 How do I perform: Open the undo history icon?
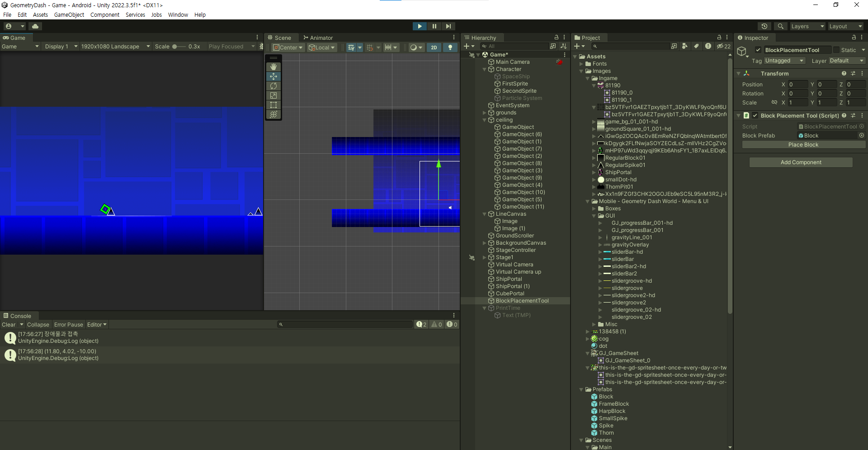coord(764,26)
